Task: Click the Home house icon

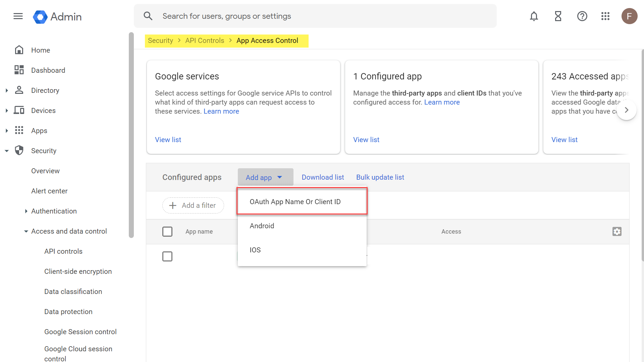Action: click(x=19, y=50)
